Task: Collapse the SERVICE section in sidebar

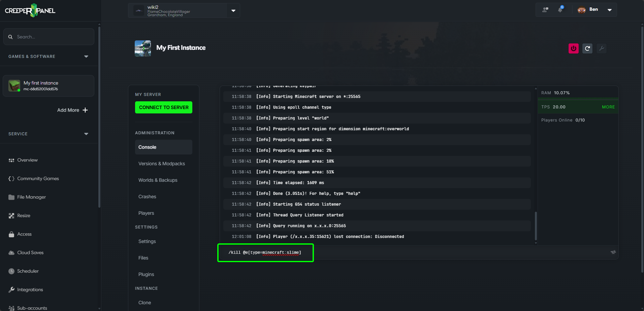Action: (x=86, y=134)
